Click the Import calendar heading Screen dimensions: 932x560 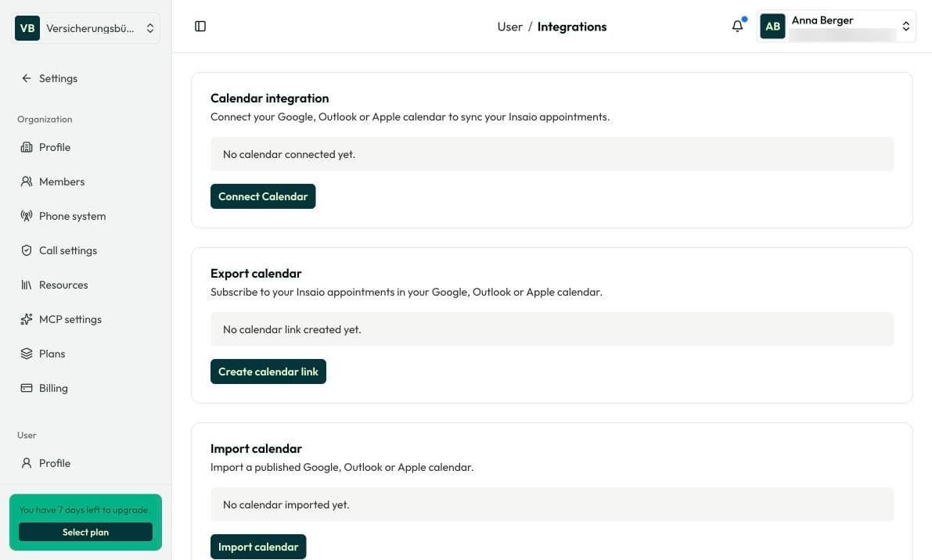tap(256, 449)
